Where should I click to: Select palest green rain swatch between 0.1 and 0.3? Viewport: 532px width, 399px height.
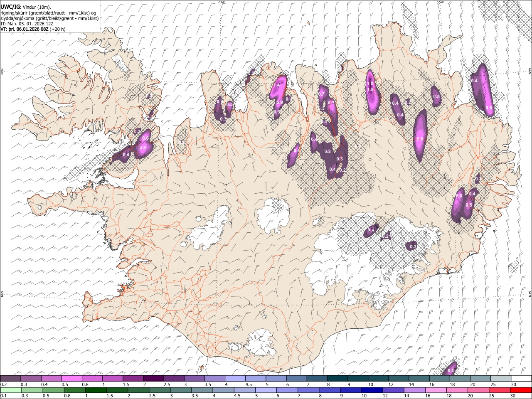click(x=11, y=390)
